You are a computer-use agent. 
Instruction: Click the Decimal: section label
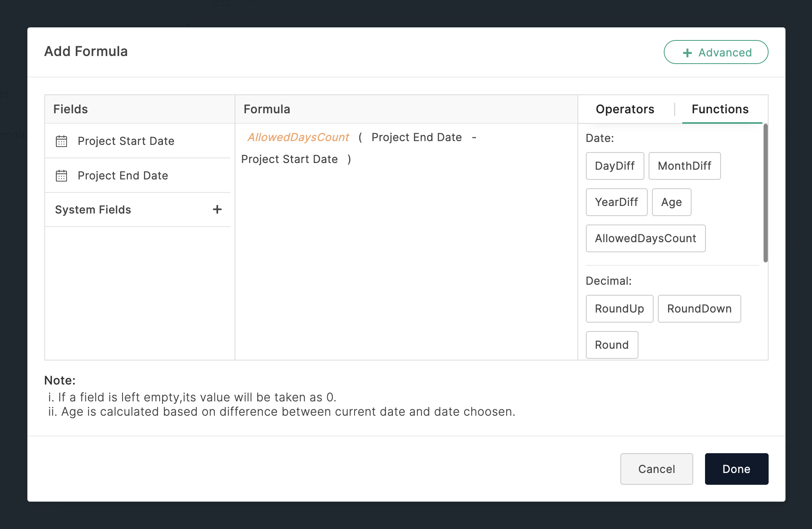(x=609, y=281)
